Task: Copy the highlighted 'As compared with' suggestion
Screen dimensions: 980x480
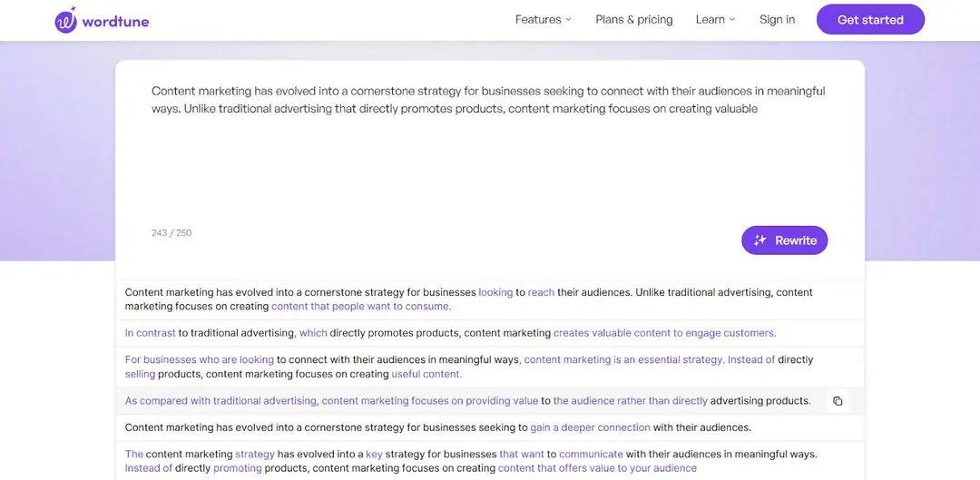Action: [838, 401]
